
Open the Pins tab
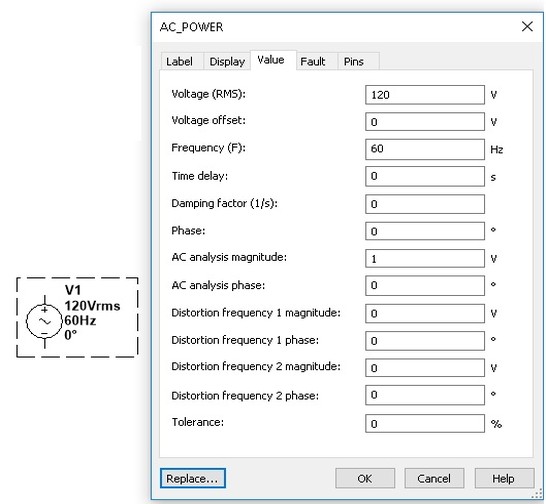pos(353,62)
